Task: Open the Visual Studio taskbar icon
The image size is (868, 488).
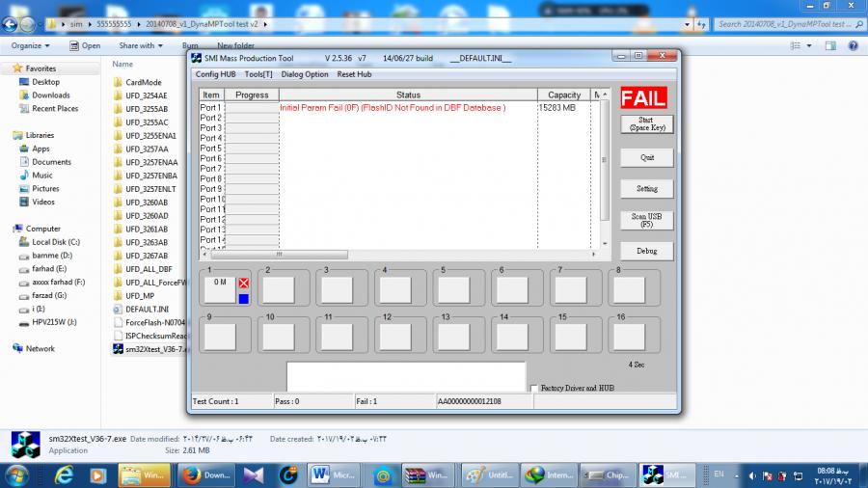Action: [254, 474]
